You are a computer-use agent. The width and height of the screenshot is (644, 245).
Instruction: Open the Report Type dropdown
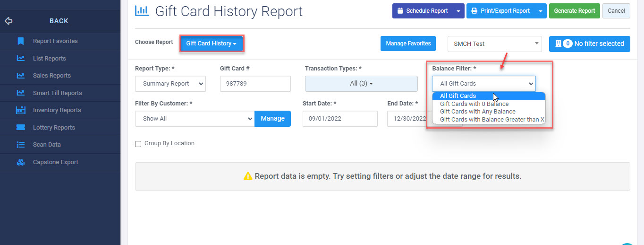click(170, 84)
